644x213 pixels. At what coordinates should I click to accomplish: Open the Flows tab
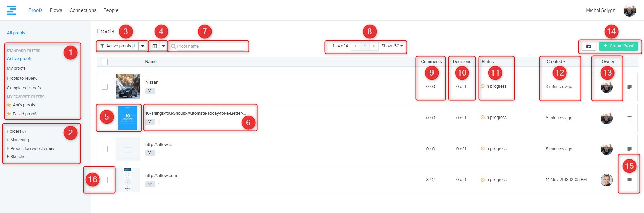pyautogui.click(x=56, y=10)
